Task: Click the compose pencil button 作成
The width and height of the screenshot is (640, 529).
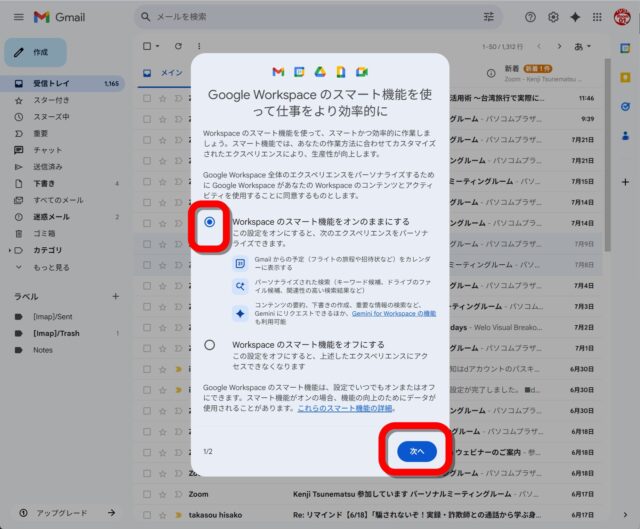Action: coord(36,52)
